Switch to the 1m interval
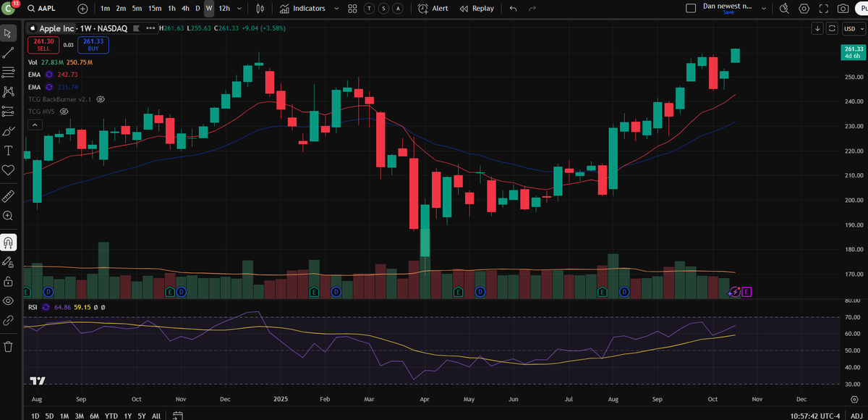This screenshot has width=868, height=420. pos(106,9)
